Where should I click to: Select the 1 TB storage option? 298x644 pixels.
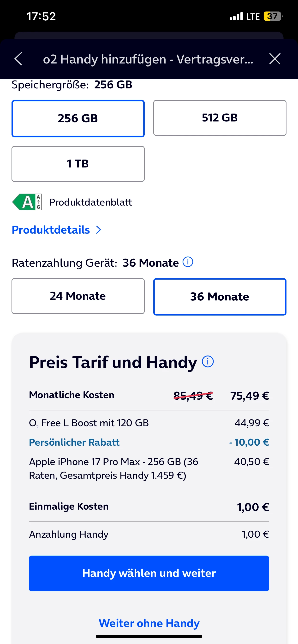[78, 164]
